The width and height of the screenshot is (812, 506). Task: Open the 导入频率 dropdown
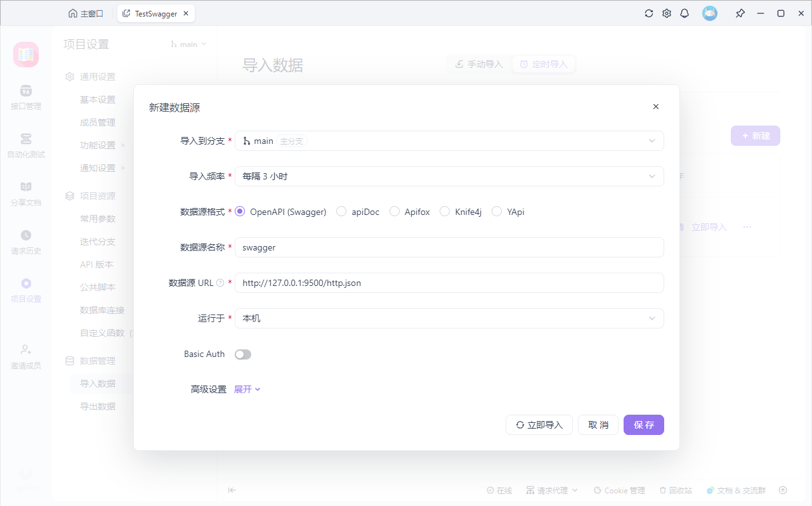[x=449, y=176]
